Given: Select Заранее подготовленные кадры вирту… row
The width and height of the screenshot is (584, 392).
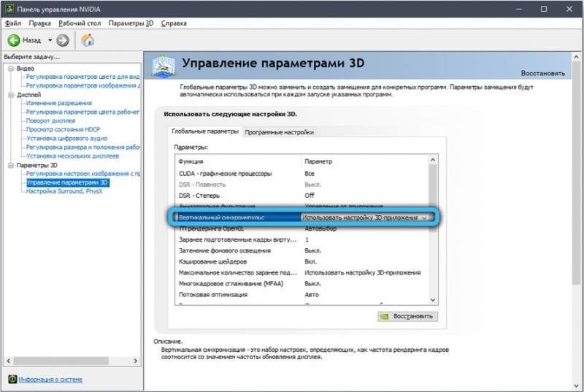Looking at the screenshot, I should point(302,239).
